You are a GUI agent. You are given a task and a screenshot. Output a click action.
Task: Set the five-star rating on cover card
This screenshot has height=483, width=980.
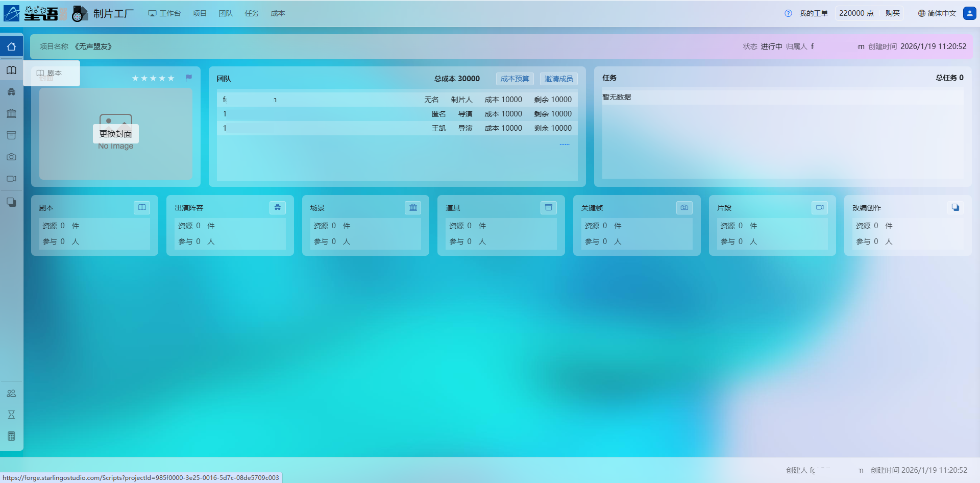tap(170, 78)
